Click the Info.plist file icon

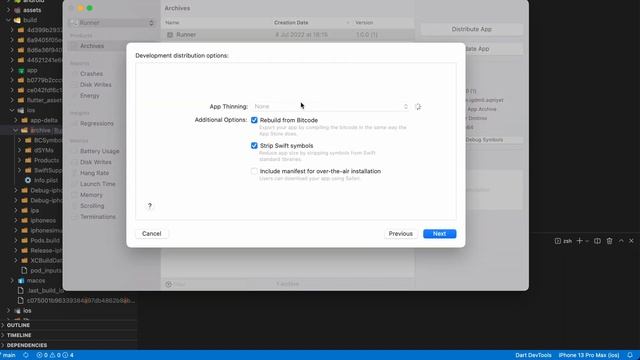tap(28, 180)
